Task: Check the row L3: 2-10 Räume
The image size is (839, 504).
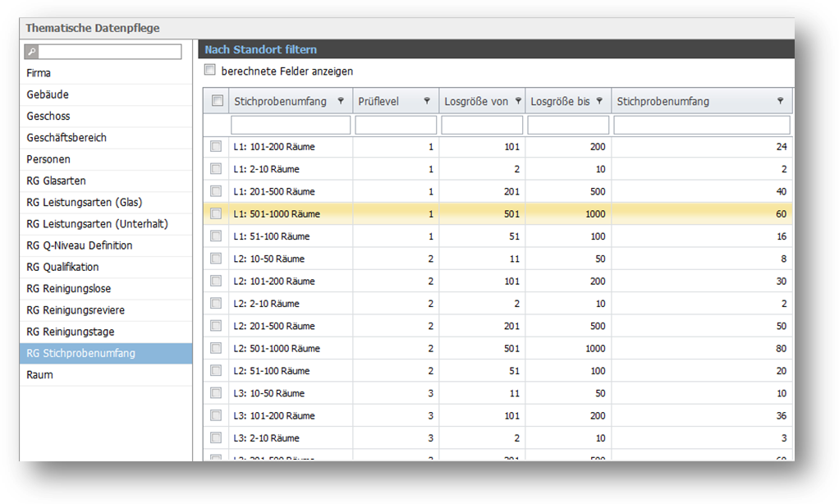Action: [216, 438]
